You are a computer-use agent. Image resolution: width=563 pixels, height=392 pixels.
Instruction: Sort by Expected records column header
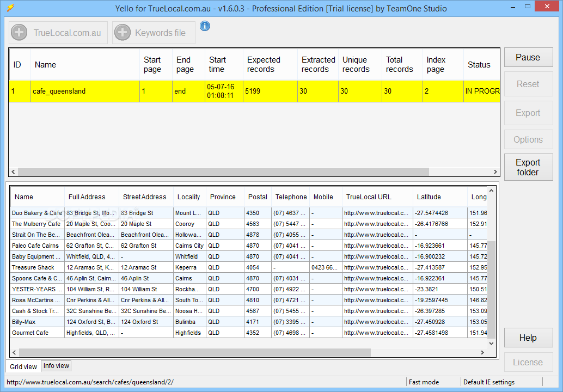270,65
